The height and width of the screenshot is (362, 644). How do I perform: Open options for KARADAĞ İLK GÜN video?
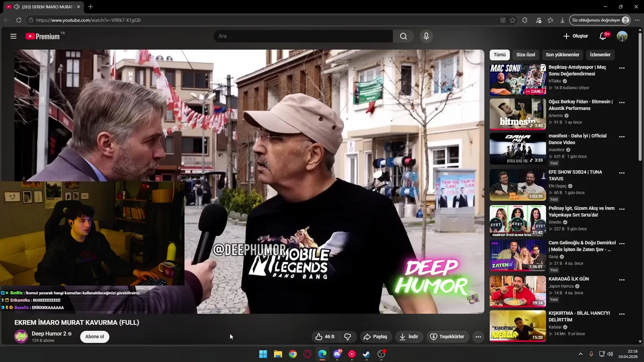pos(622,280)
